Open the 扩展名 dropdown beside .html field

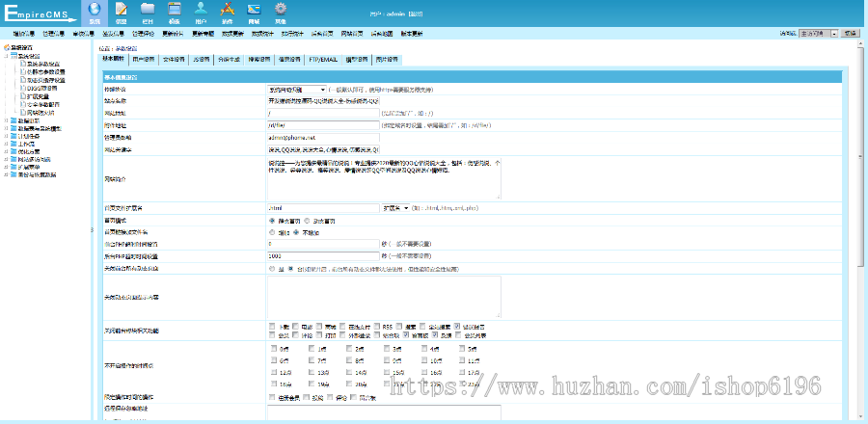pos(395,208)
